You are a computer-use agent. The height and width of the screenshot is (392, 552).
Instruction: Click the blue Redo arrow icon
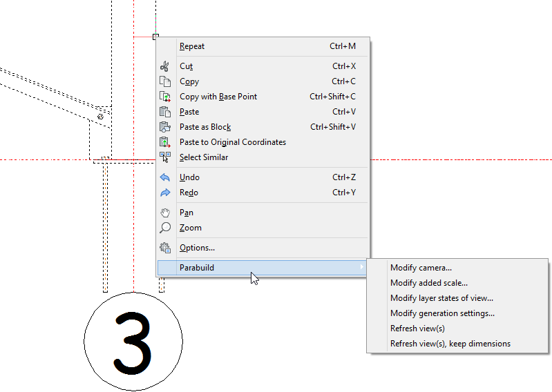click(x=164, y=193)
